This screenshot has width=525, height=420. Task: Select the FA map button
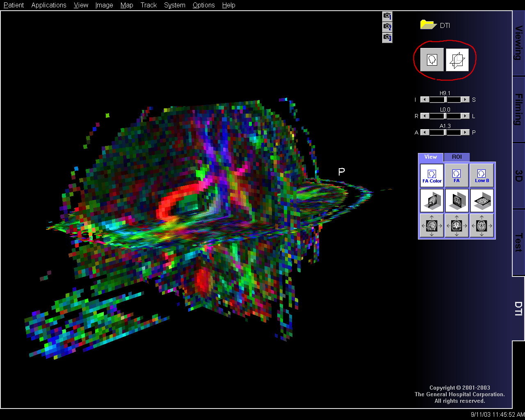[457, 176]
